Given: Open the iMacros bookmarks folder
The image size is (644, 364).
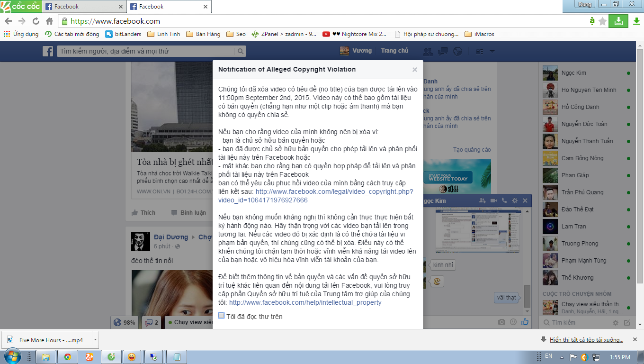Looking at the screenshot, I should (x=479, y=34).
